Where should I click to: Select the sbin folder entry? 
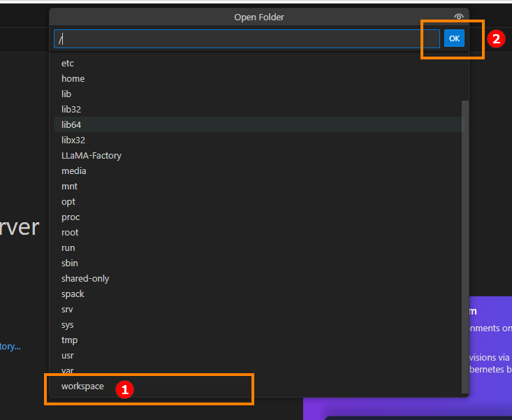click(x=70, y=263)
